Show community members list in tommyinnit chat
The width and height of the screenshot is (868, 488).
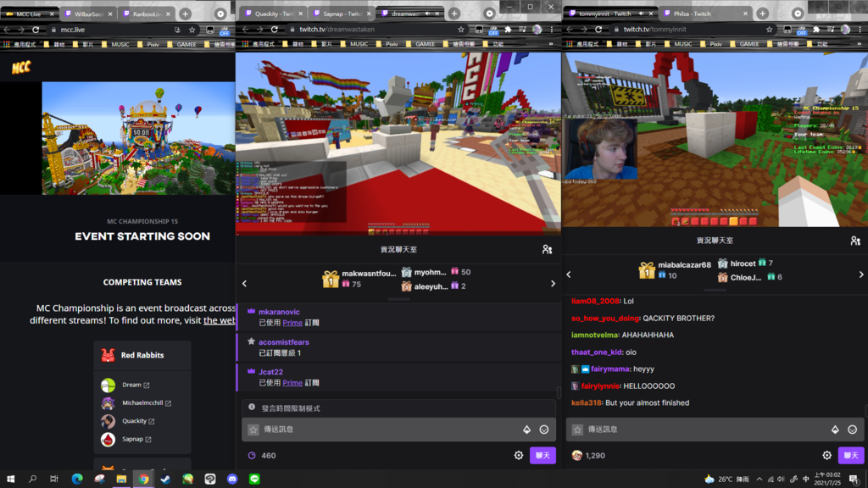(x=855, y=241)
